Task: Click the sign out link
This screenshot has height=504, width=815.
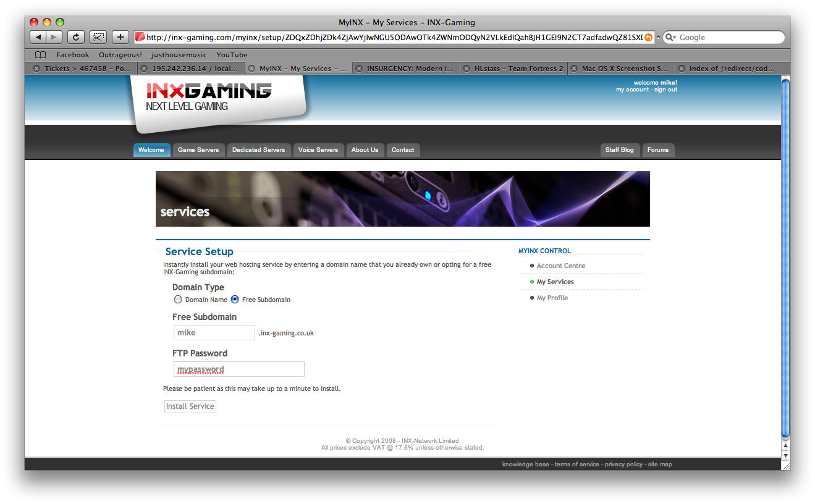Action: pyautogui.click(x=666, y=90)
